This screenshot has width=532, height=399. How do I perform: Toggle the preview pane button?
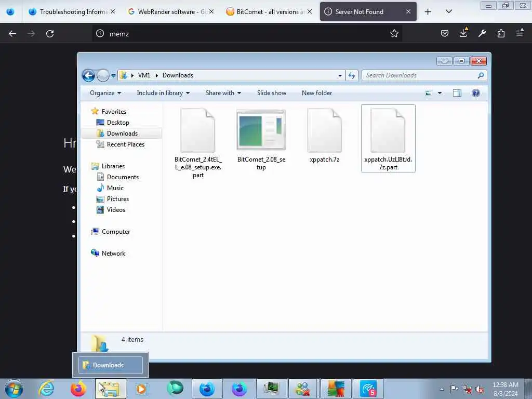tap(457, 93)
